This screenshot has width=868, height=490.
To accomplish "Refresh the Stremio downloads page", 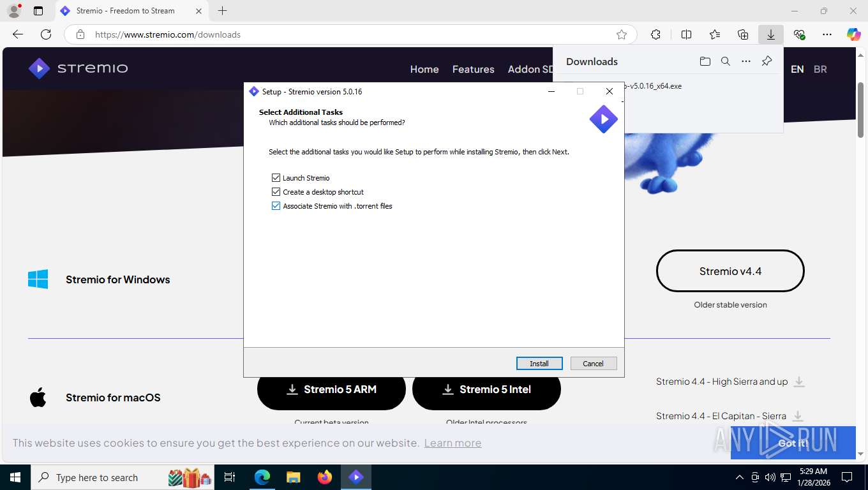I will click(x=46, y=34).
